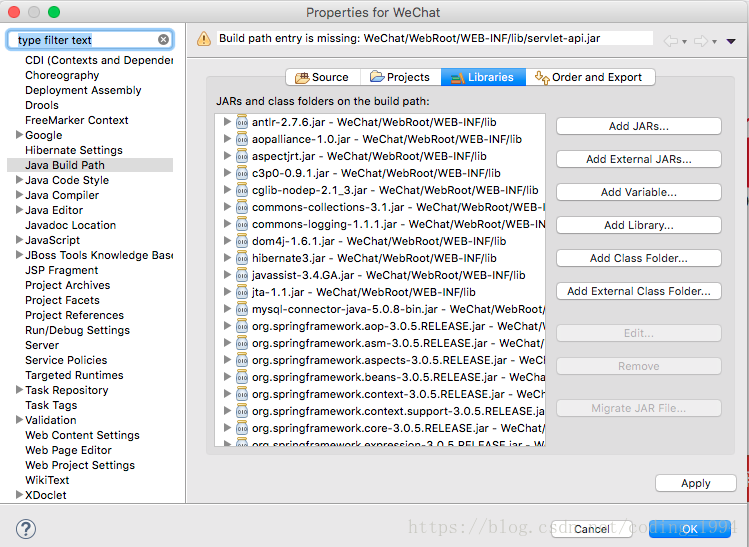Click the jar icon of springframework.asm jar
Image resolution: width=749 pixels, height=547 pixels.
[x=242, y=343]
